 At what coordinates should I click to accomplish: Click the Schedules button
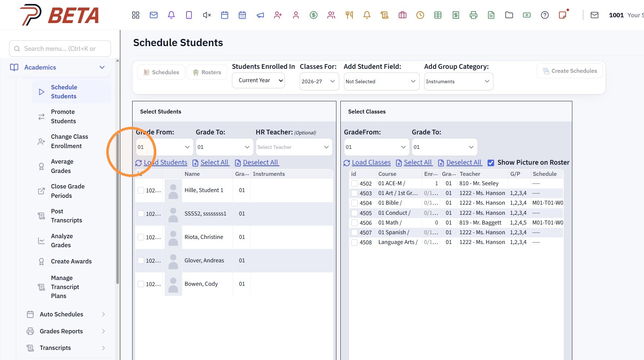[161, 72]
